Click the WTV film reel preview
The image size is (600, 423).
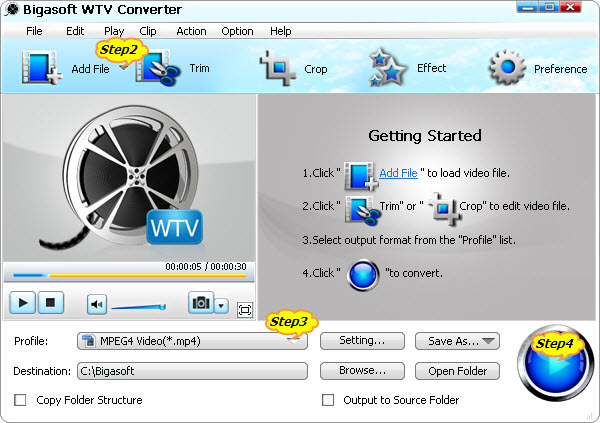coord(129,178)
